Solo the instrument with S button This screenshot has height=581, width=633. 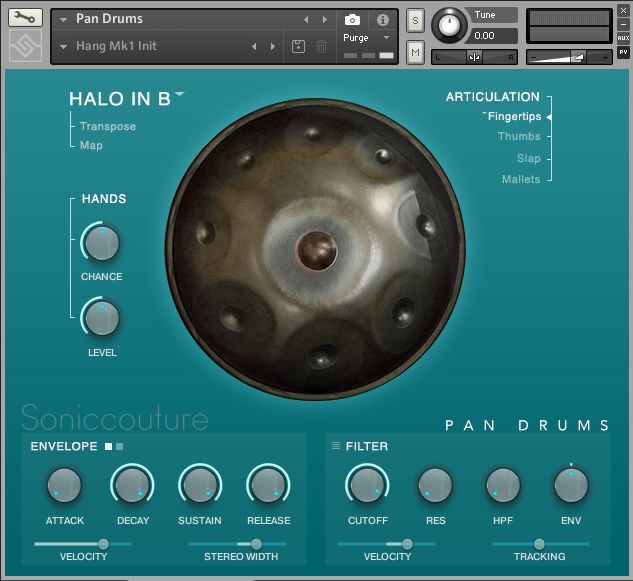(x=415, y=20)
